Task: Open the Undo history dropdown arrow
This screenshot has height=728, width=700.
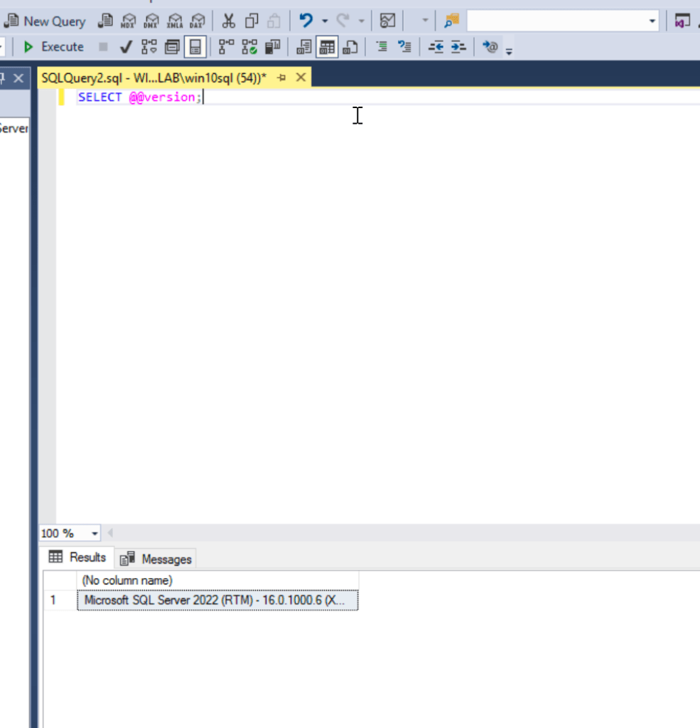Action: click(x=325, y=21)
